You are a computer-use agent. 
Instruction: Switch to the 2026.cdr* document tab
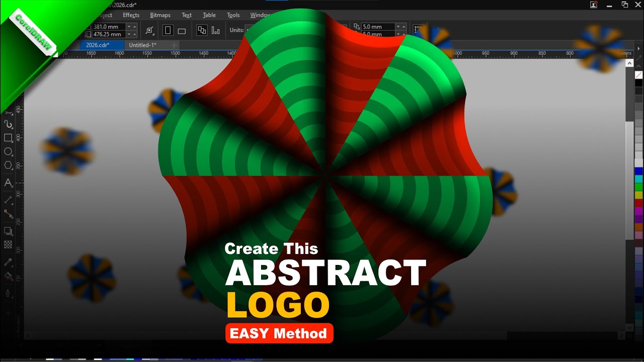click(x=98, y=45)
